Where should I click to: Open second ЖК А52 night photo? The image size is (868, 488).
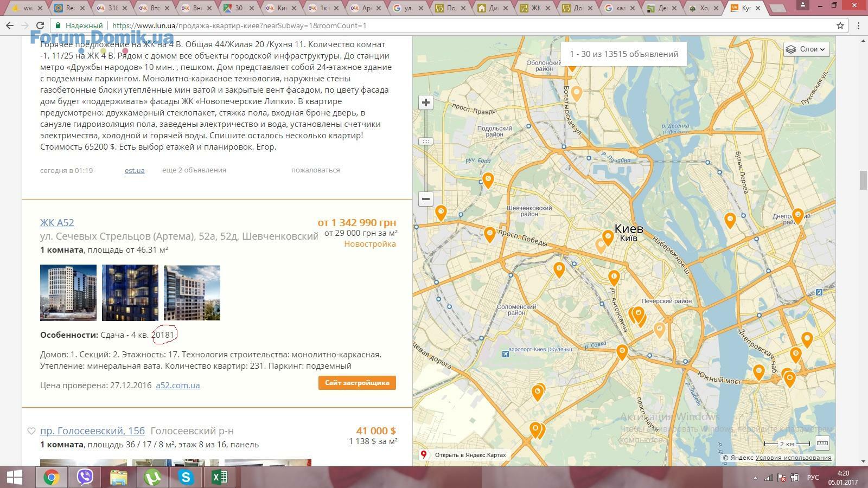(x=130, y=293)
